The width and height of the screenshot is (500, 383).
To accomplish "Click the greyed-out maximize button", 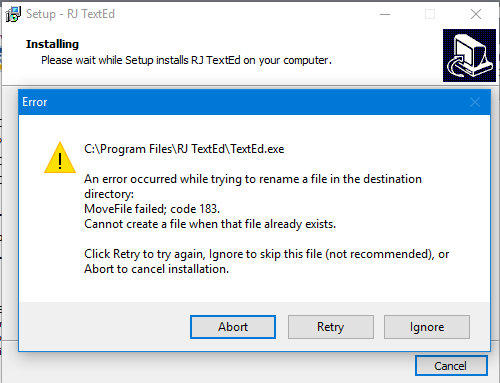I will click(430, 14).
